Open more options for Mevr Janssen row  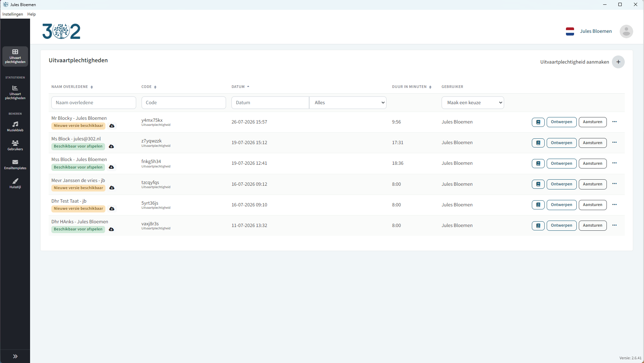(615, 184)
